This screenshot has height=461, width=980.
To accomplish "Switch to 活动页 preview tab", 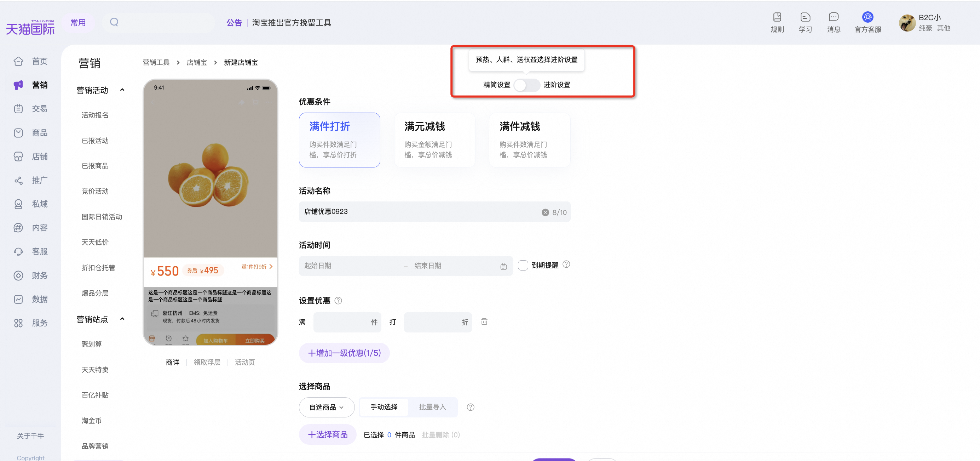I will [x=244, y=363].
